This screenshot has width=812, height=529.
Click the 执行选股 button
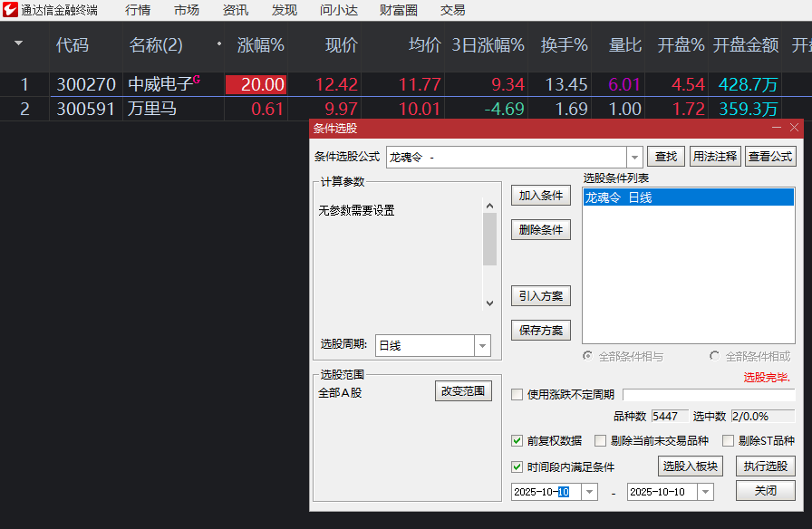(765, 466)
